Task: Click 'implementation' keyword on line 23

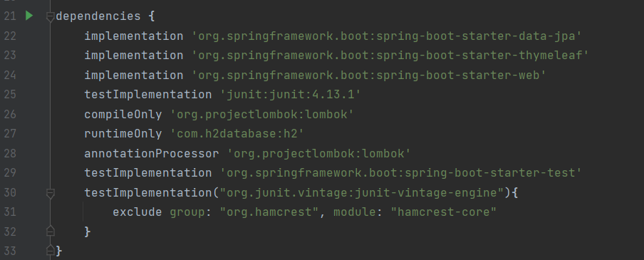Action: [134, 56]
